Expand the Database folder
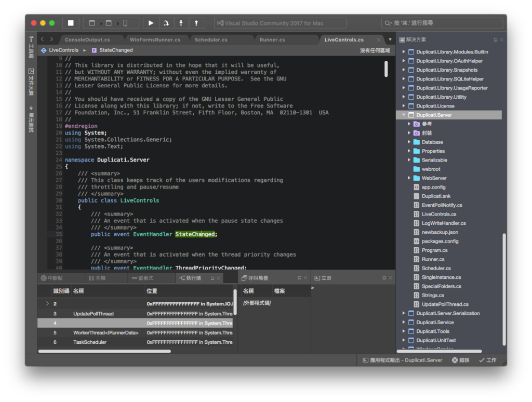The height and width of the screenshot is (402, 532). click(x=409, y=142)
